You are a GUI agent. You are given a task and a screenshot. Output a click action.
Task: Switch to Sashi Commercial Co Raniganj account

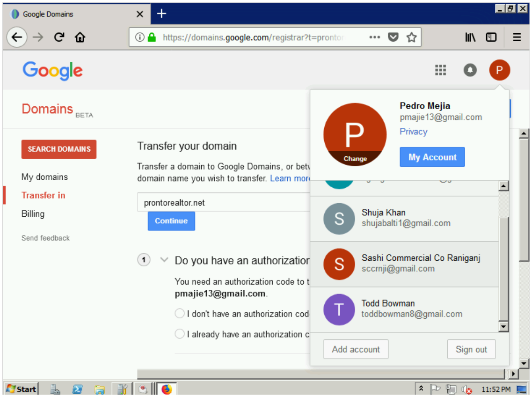(404, 264)
